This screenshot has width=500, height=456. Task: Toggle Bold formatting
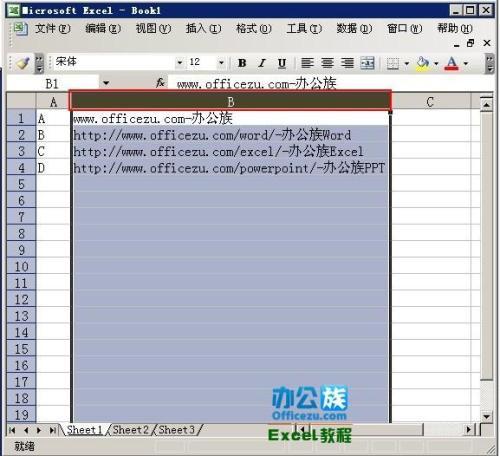click(x=242, y=63)
